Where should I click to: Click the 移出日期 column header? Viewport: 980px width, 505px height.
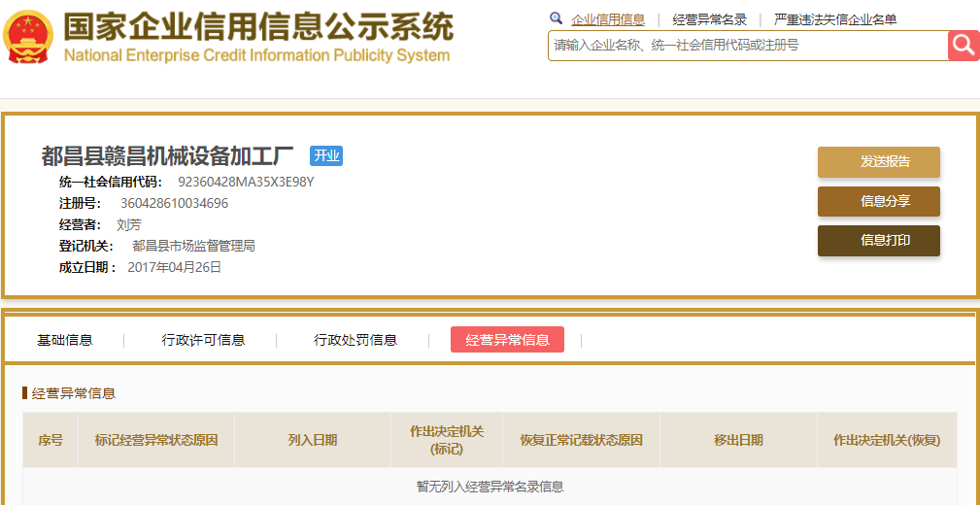coord(739,440)
